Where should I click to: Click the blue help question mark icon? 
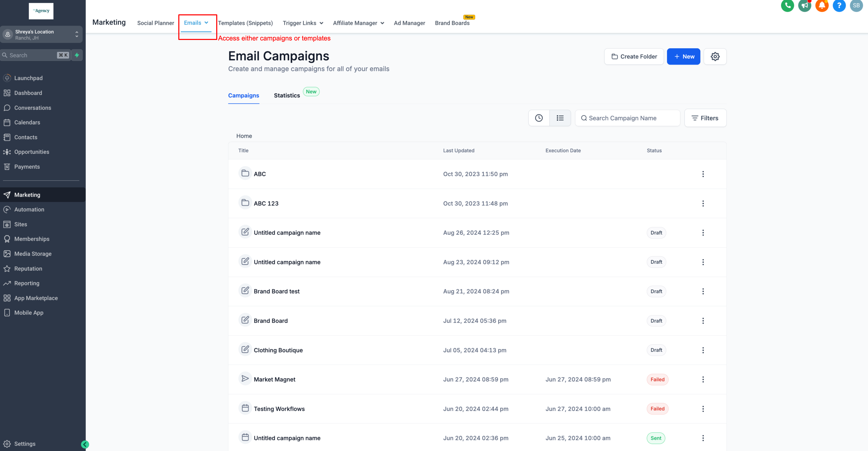click(x=839, y=5)
